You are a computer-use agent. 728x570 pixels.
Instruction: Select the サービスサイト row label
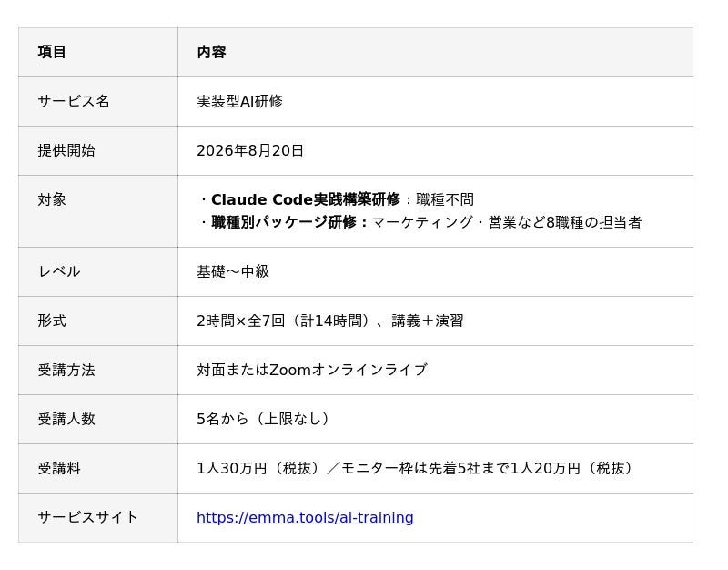pos(87,517)
